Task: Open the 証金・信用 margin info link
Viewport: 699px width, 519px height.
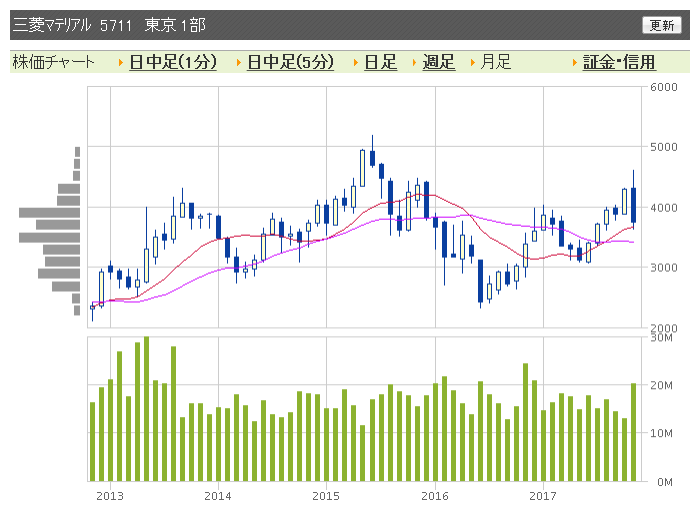Action: pos(619,62)
